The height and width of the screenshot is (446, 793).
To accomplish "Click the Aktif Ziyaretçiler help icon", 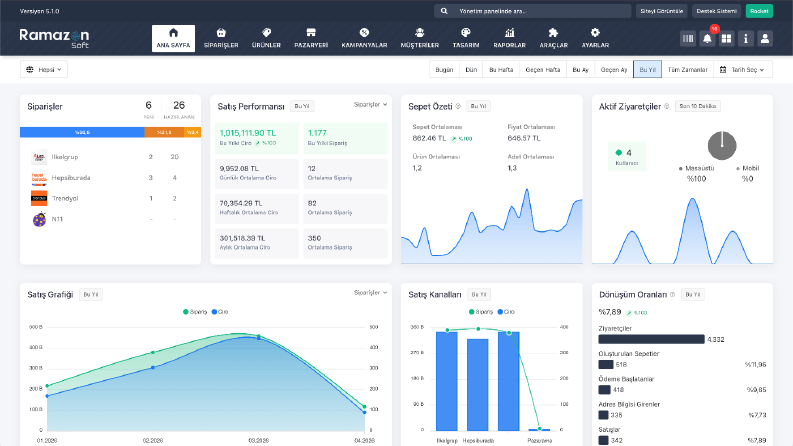I will tap(667, 106).
